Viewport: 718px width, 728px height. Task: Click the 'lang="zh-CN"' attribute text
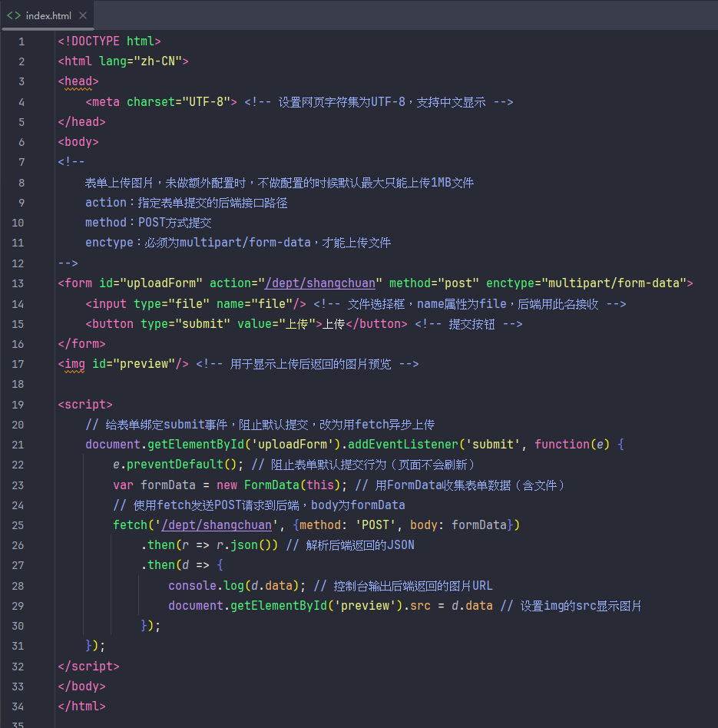141,61
